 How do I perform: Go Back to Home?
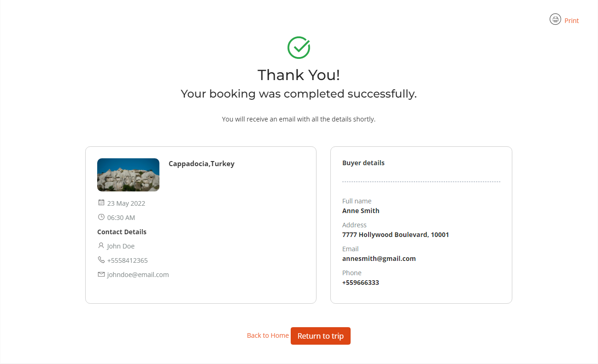pos(268,335)
